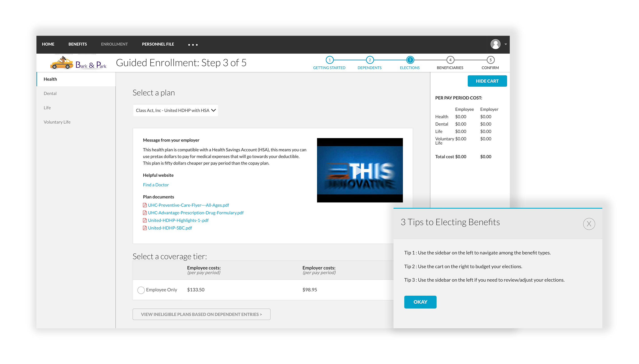Screen dimensions: 639x364
Task: Switch to the Dental sidebar tab
Action: pos(50,93)
